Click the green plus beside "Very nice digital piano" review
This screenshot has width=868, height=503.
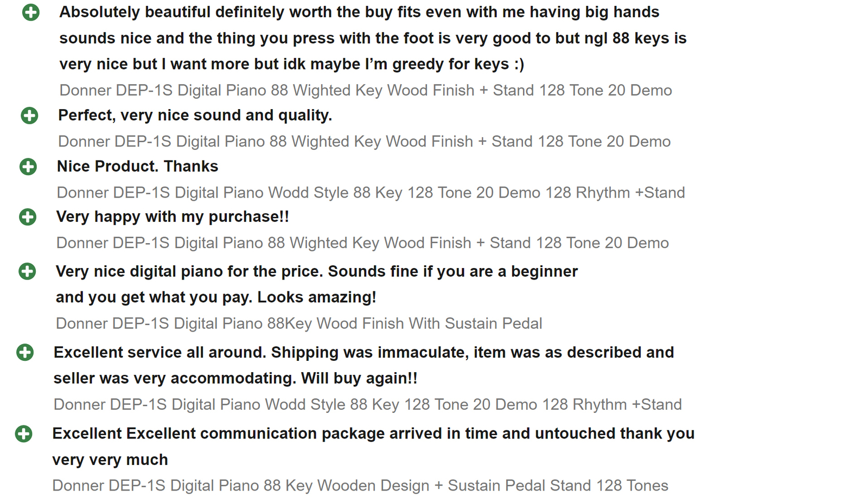click(x=27, y=271)
